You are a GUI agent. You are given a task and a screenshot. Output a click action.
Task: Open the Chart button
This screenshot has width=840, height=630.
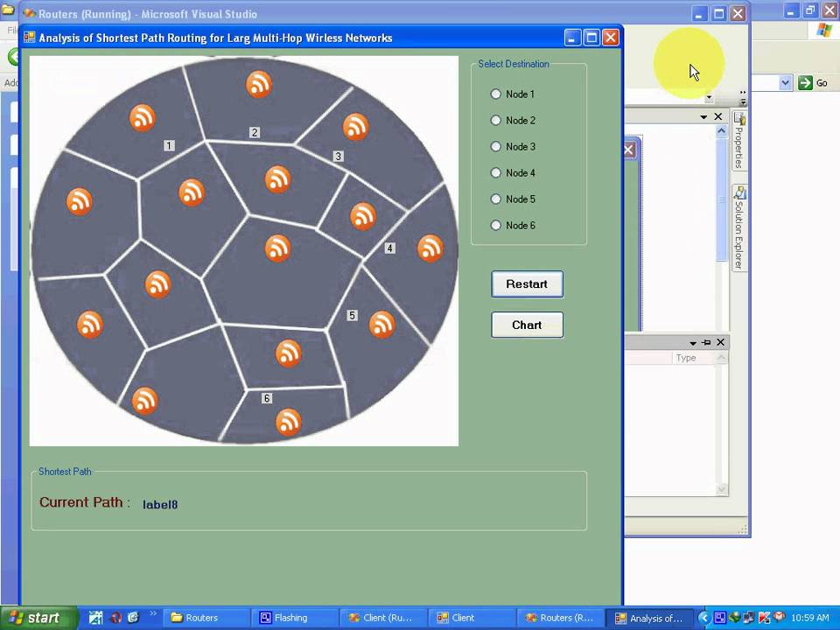527,325
